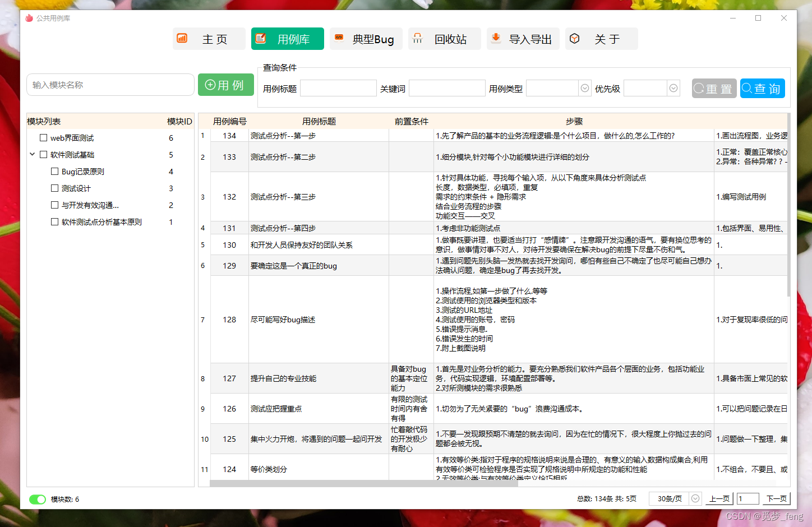Open the 主页 home tab

pyautogui.click(x=209, y=39)
